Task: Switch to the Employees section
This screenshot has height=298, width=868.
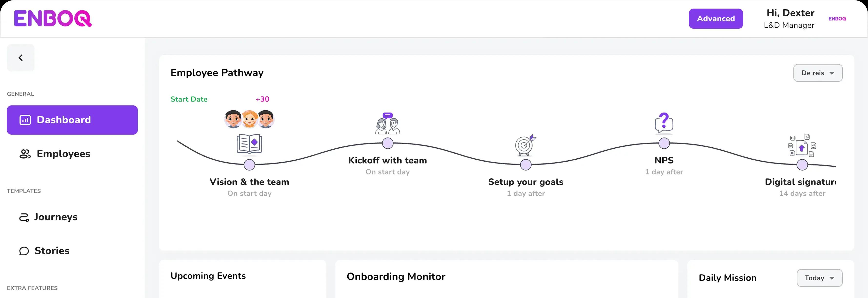Action: point(63,154)
